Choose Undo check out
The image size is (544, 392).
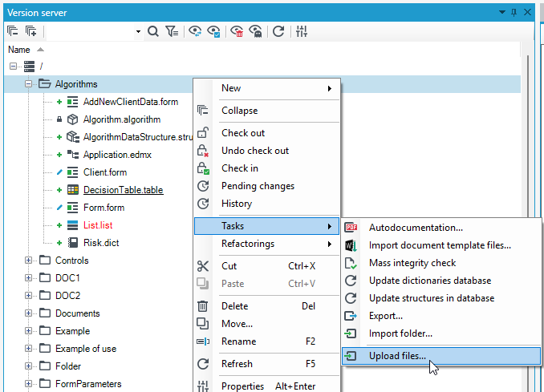(x=267, y=151)
